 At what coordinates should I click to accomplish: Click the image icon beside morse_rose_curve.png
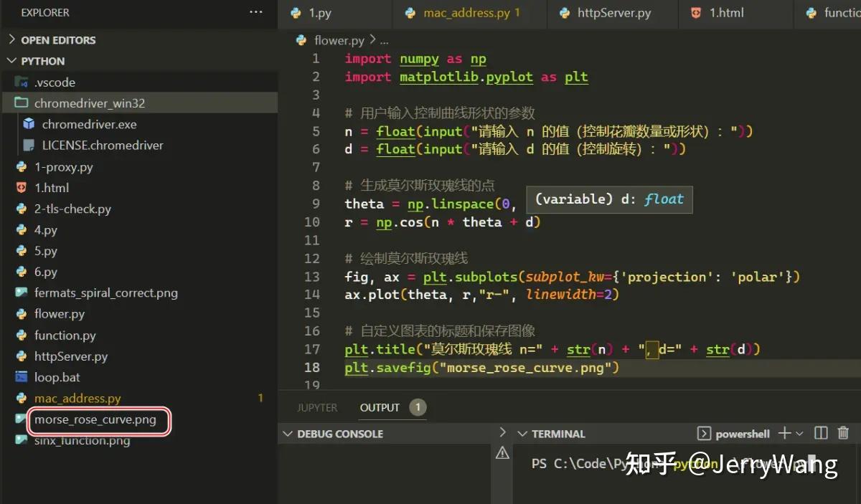tap(22, 422)
